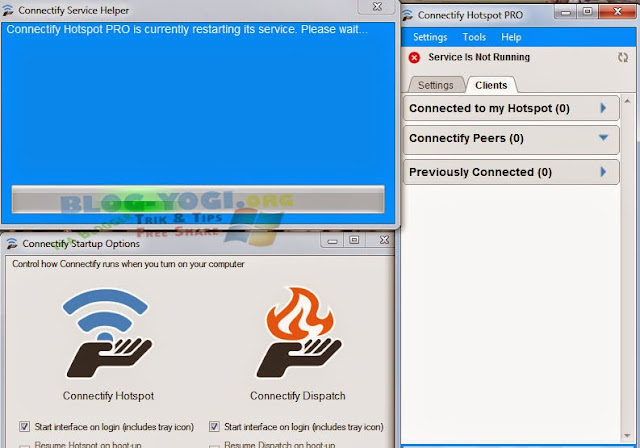Expand Previously Connected section
The height and width of the screenshot is (448, 640).
click(511, 172)
